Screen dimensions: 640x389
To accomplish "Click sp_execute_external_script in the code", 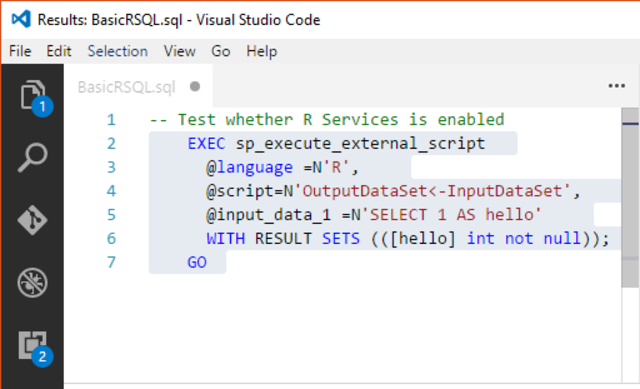I will point(360,143).
